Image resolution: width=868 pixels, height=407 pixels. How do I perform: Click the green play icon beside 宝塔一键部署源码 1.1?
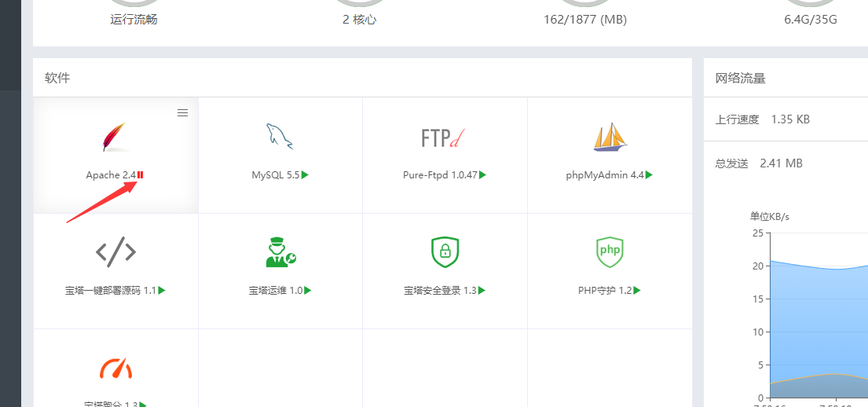pyautogui.click(x=162, y=290)
